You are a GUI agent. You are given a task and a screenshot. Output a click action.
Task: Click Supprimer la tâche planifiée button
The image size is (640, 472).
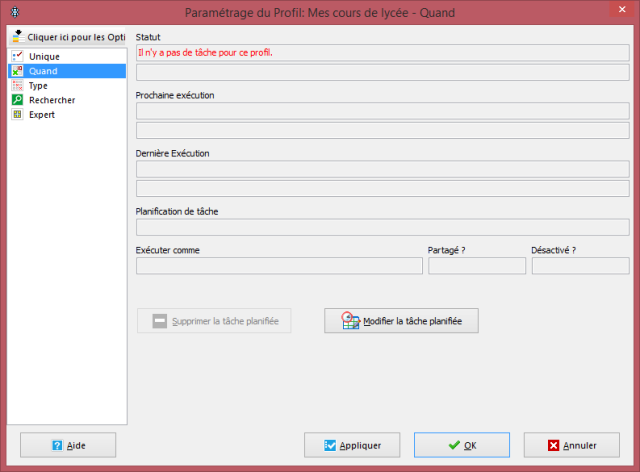pyautogui.click(x=214, y=321)
